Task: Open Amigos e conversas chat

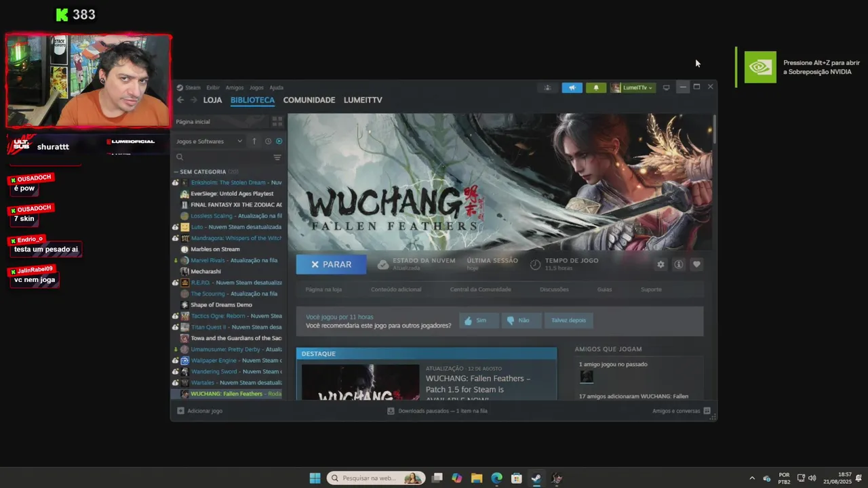Action: click(681, 411)
